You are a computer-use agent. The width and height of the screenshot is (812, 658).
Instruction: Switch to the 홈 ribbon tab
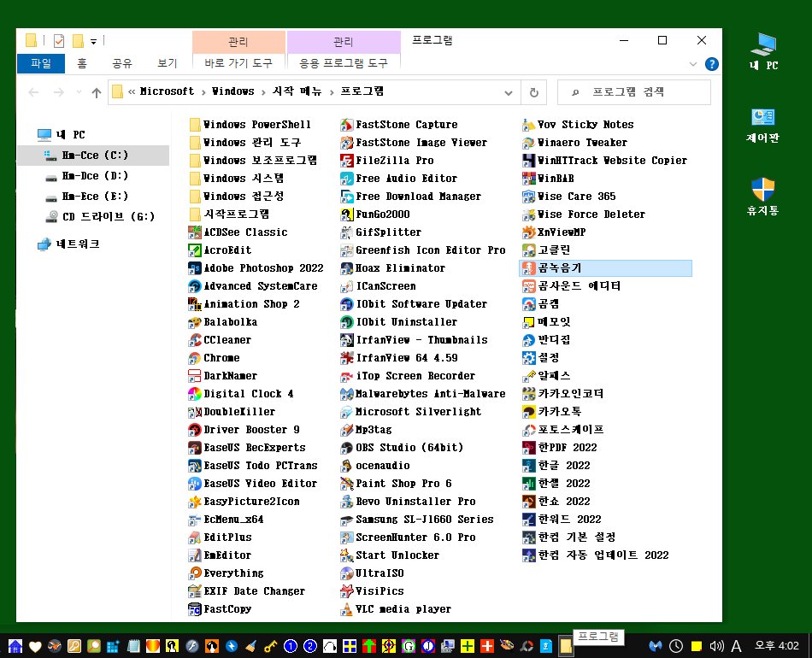pyautogui.click(x=82, y=64)
